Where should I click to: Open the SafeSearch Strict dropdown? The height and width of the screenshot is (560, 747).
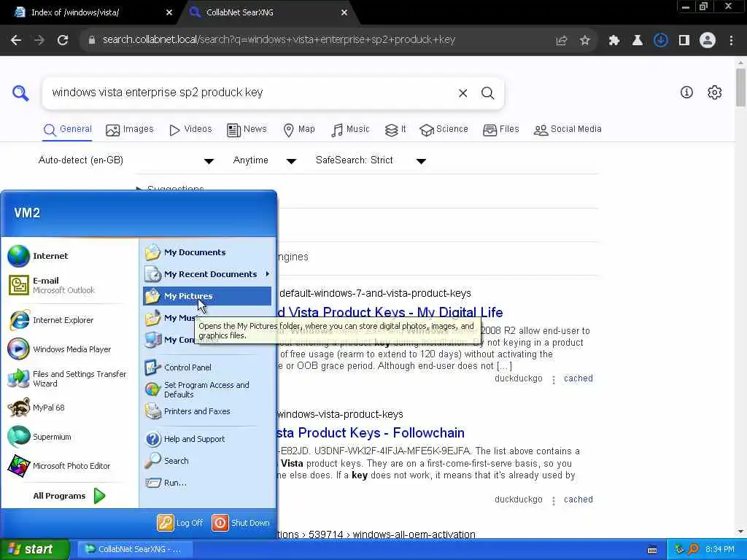point(371,160)
